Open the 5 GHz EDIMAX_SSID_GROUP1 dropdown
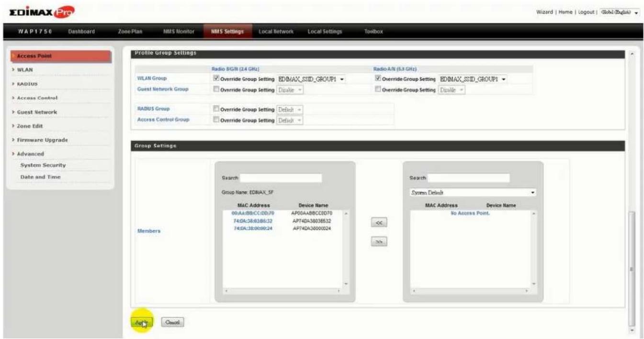Screen dimensions: 644x339 pos(473,79)
